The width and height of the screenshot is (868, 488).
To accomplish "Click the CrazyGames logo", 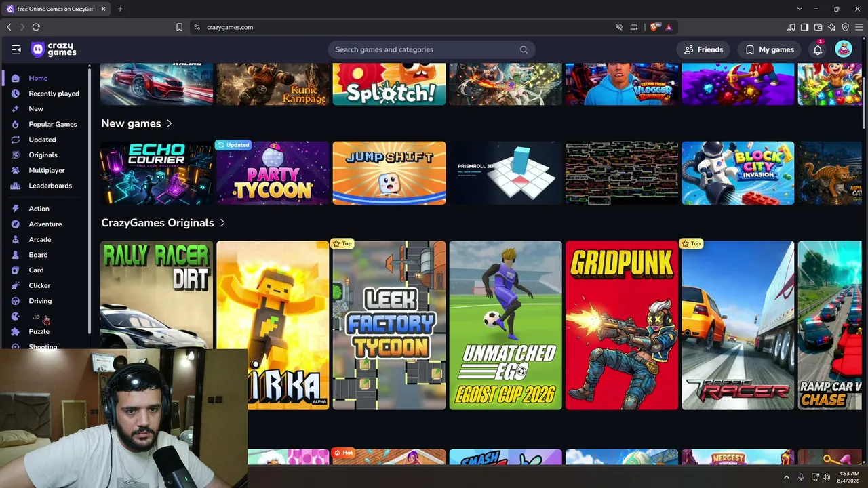I will pos(54,49).
